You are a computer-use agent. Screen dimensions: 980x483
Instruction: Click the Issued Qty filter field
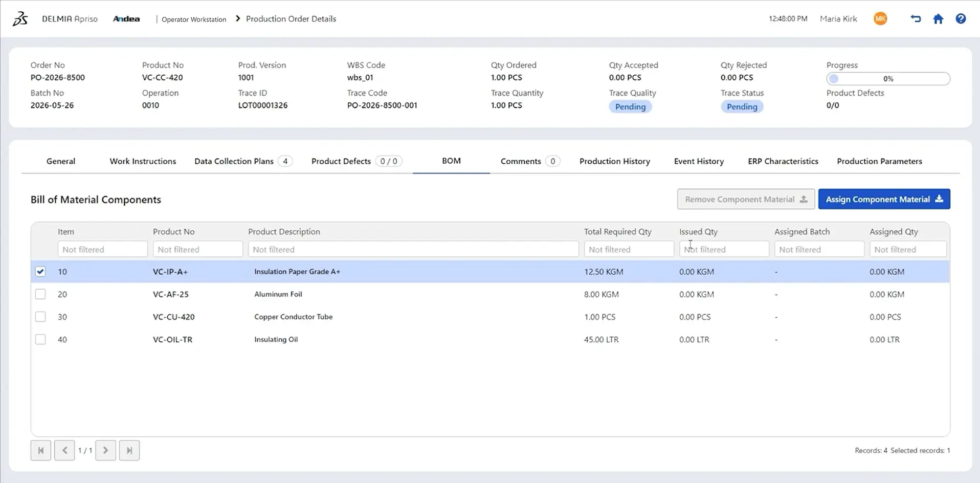(x=724, y=249)
